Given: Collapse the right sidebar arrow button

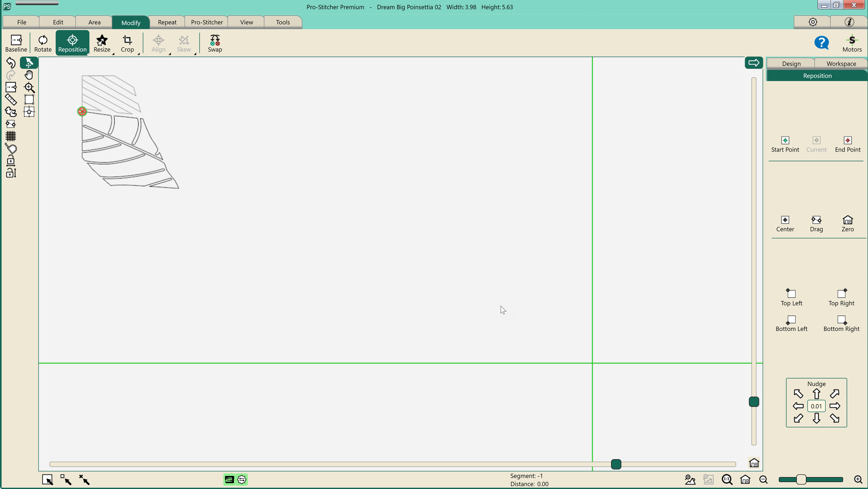Looking at the screenshot, I should click(753, 63).
